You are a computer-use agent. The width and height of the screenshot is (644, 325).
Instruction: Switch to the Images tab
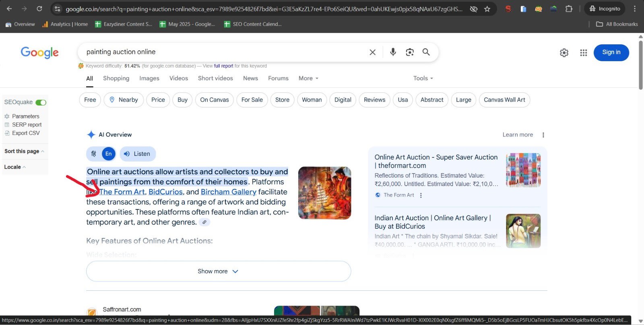(149, 78)
